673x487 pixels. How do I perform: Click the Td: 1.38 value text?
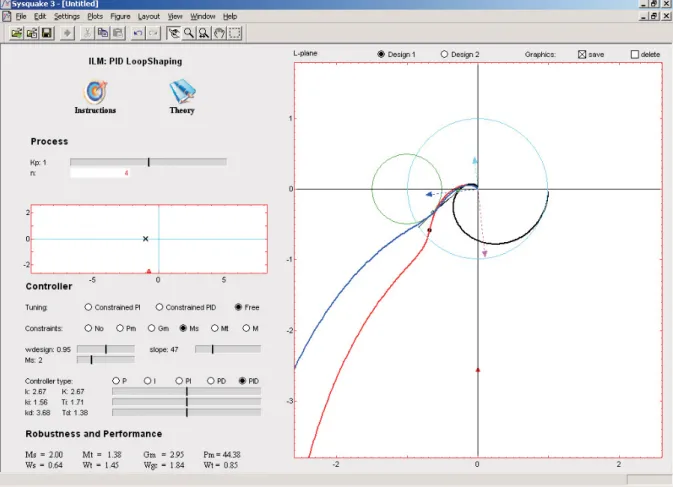pyautogui.click(x=75, y=413)
